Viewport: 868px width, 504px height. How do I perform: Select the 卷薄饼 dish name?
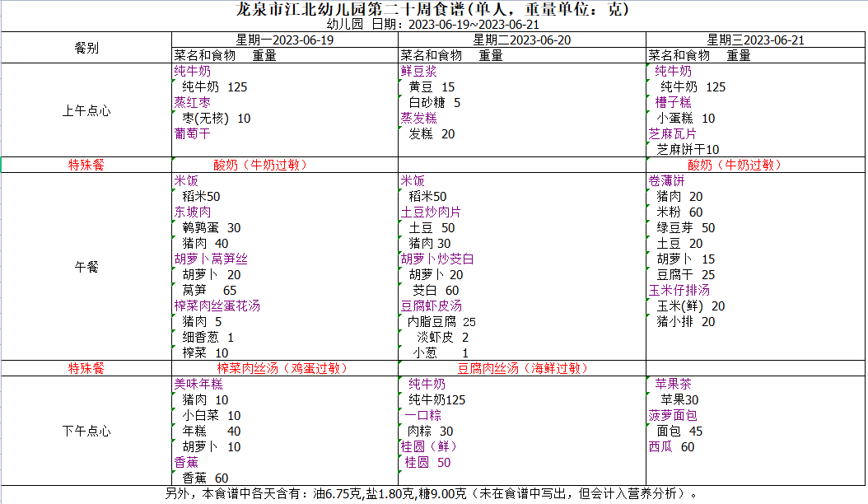coord(666,181)
